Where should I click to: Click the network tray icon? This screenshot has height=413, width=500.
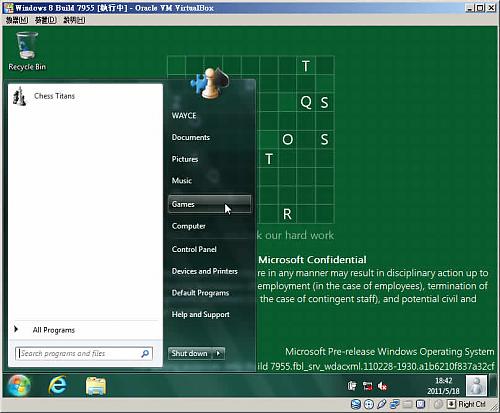click(367, 386)
